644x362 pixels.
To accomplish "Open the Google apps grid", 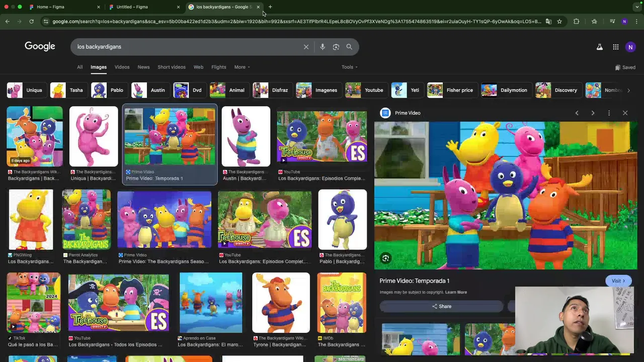I will pos(616,47).
